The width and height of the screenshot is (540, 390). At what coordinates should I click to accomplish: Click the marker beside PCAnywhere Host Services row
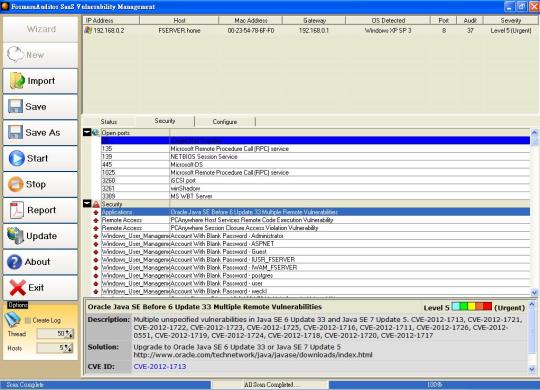pos(96,220)
